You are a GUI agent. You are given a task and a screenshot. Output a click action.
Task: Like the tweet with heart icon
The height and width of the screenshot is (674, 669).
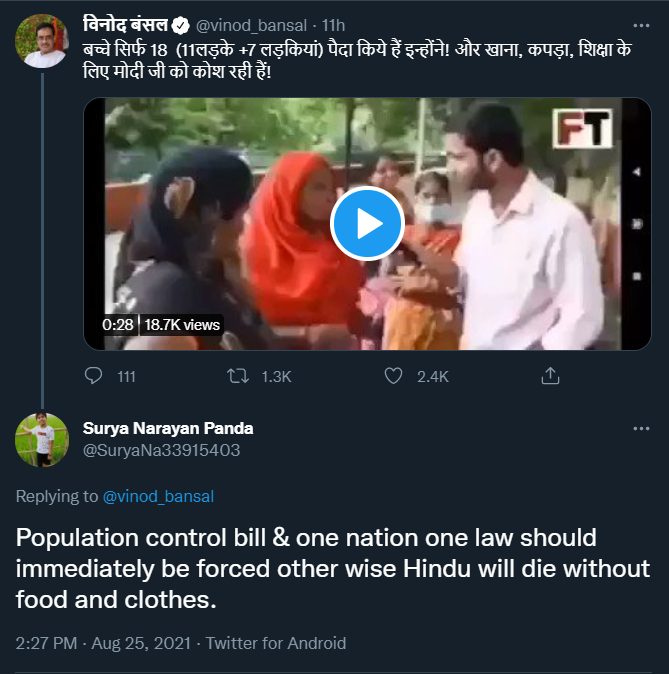pos(393,376)
